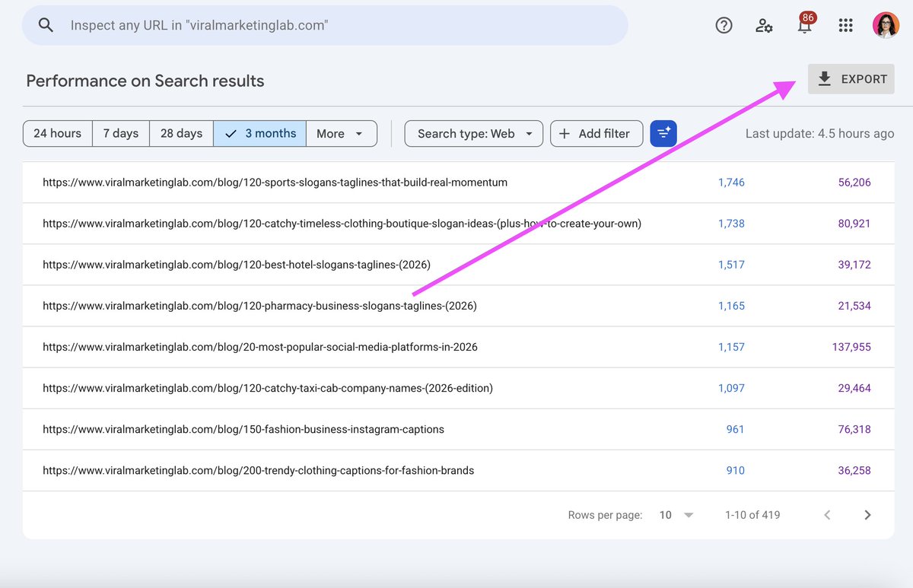
Task: Click the 1,097 clicks value
Action: [731, 388]
